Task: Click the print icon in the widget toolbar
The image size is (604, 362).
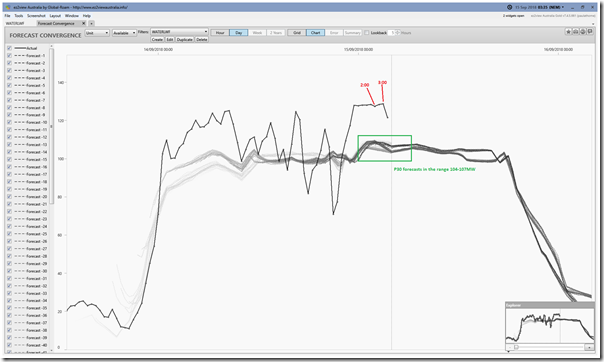Action: (575, 32)
